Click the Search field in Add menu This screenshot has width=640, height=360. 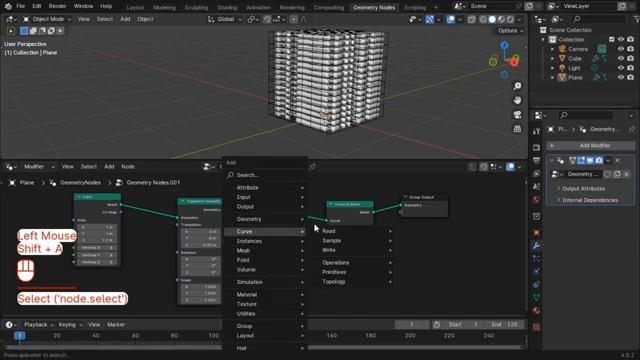click(265, 175)
